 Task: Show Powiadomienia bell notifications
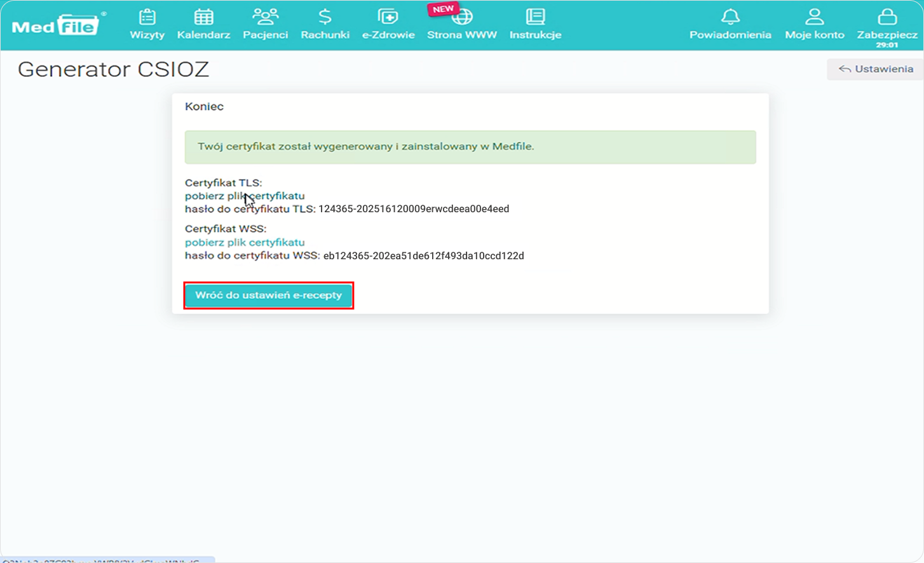pyautogui.click(x=730, y=17)
